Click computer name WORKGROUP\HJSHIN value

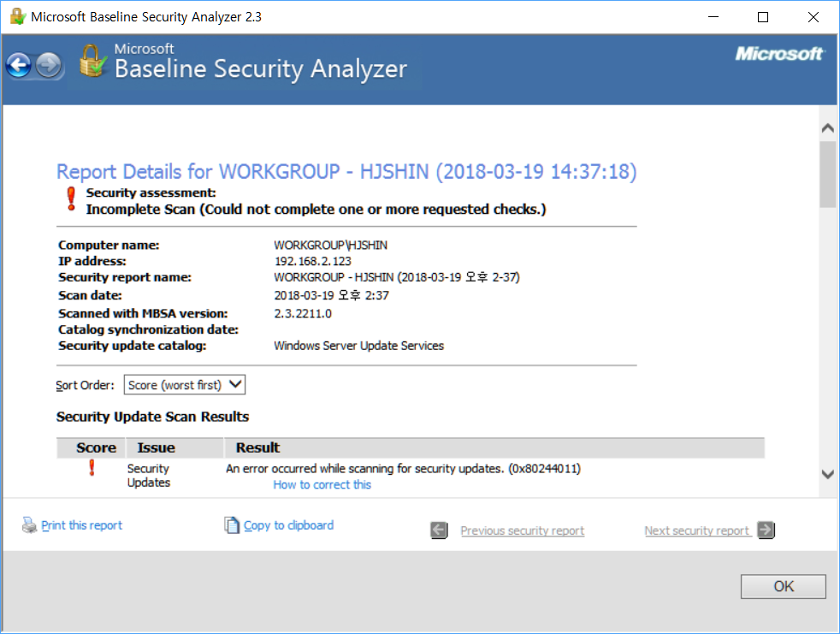click(330, 245)
